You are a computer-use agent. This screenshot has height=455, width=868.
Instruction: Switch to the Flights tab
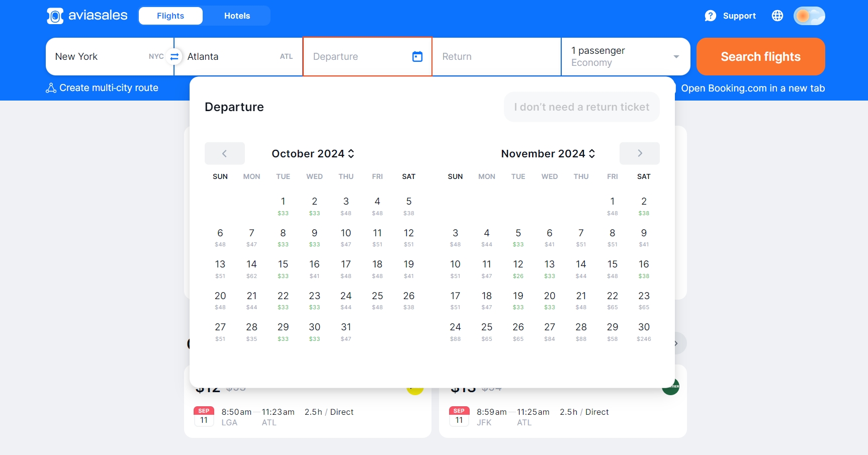pos(170,16)
